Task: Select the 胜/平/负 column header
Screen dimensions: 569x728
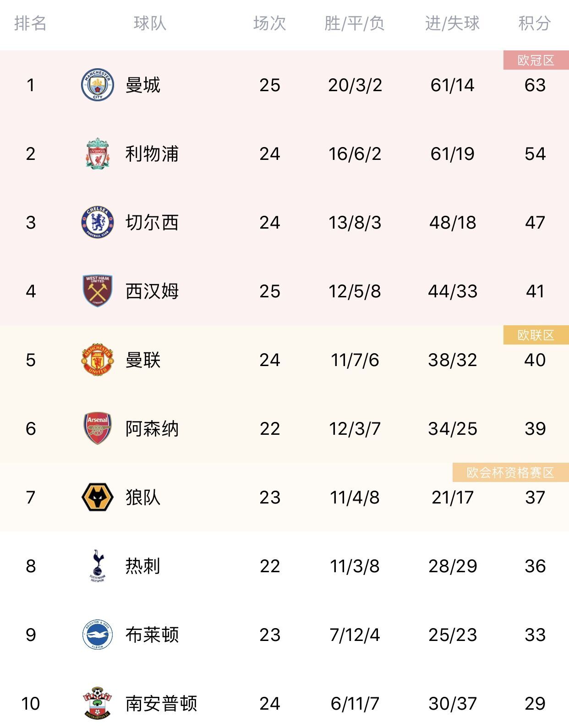Action: tap(355, 23)
